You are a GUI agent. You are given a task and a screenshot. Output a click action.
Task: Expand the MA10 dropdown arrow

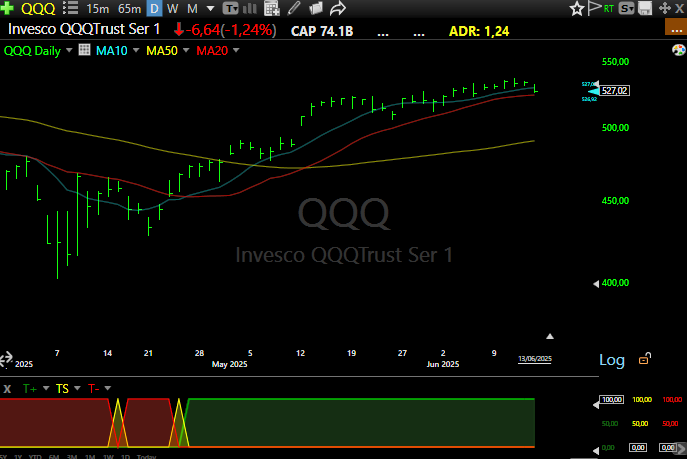136,50
